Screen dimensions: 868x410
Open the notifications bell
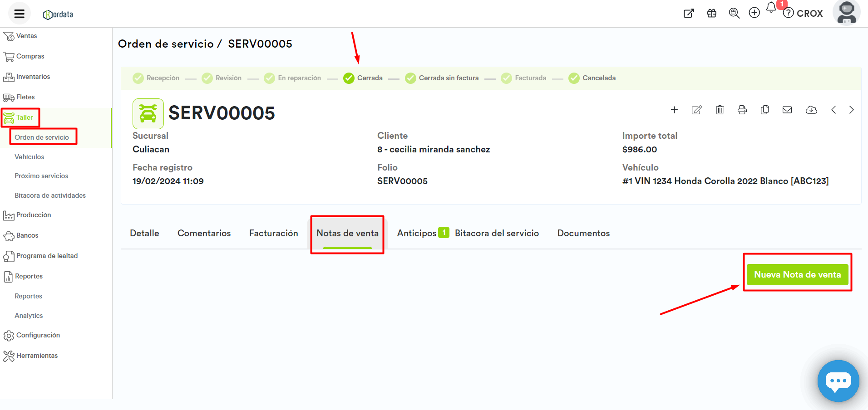coord(771,8)
